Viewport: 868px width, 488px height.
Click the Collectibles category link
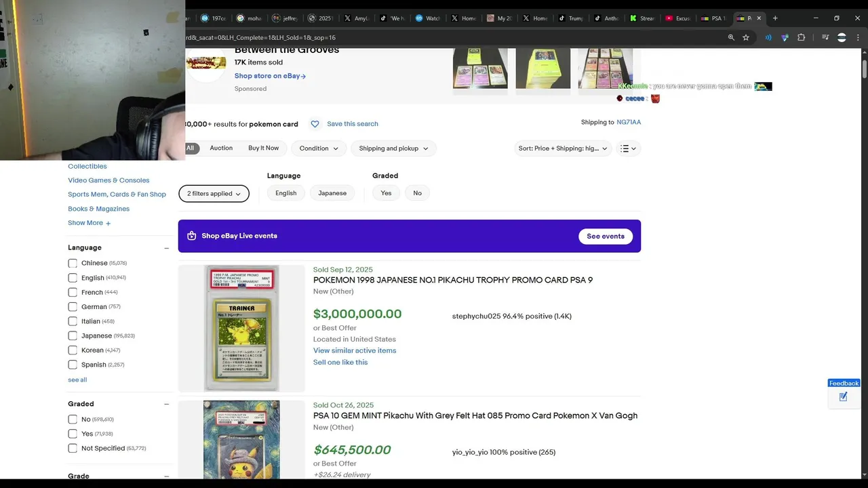click(87, 166)
